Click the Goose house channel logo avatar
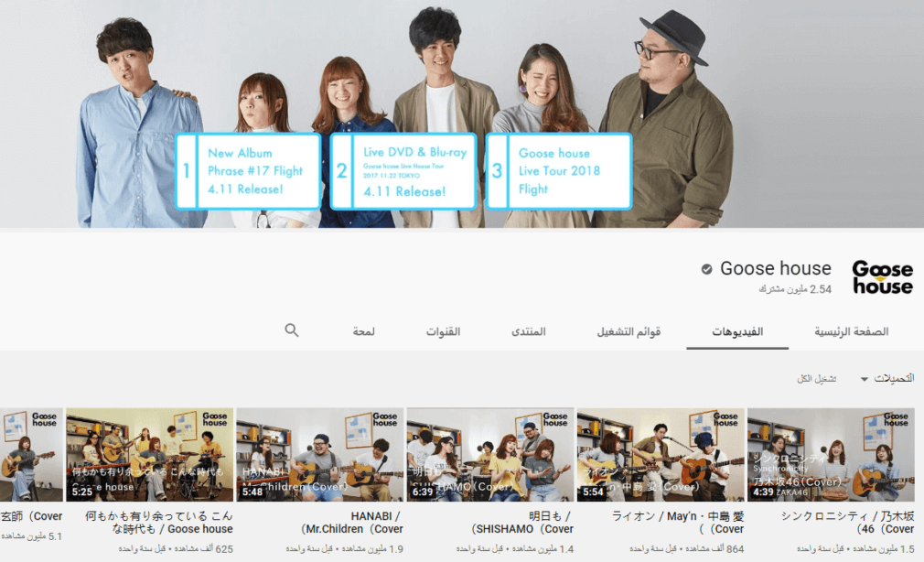This screenshot has height=562, width=924. click(x=882, y=277)
